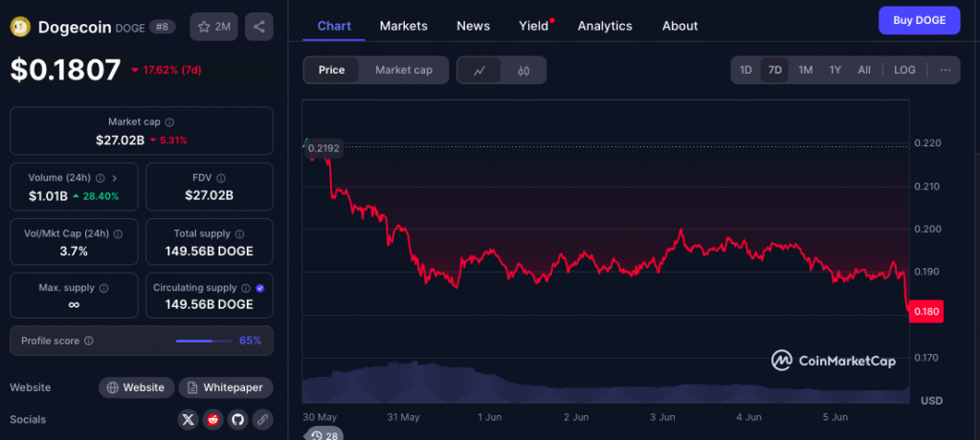
Task: Show Market cap info tooltip icon
Action: pos(169,121)
